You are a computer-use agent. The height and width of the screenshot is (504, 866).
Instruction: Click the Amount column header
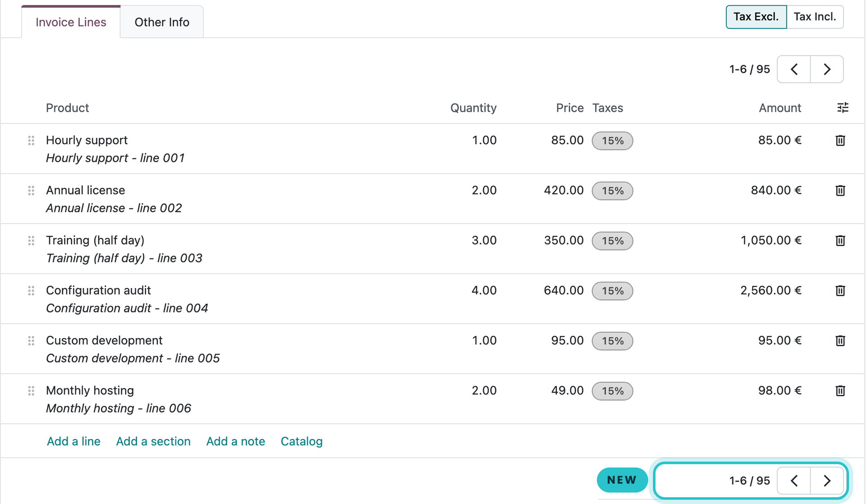[x=780, y=108]
